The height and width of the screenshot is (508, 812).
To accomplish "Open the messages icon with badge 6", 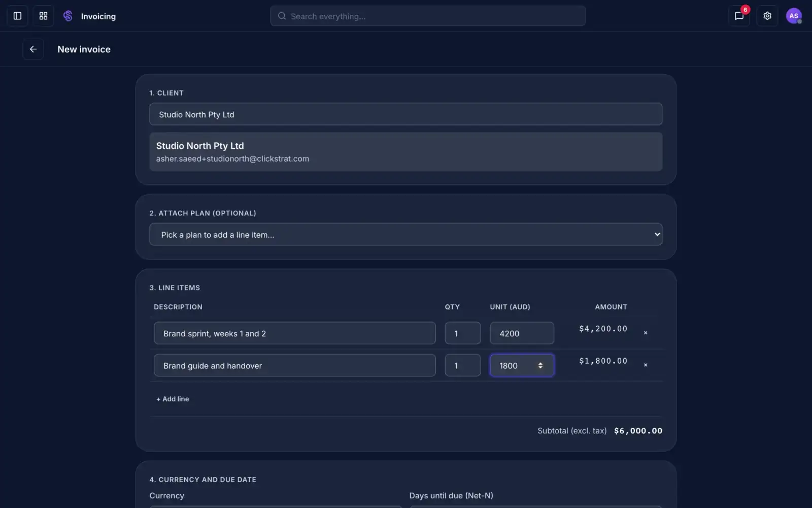I will pyautogui.click(x=739, y=16).
